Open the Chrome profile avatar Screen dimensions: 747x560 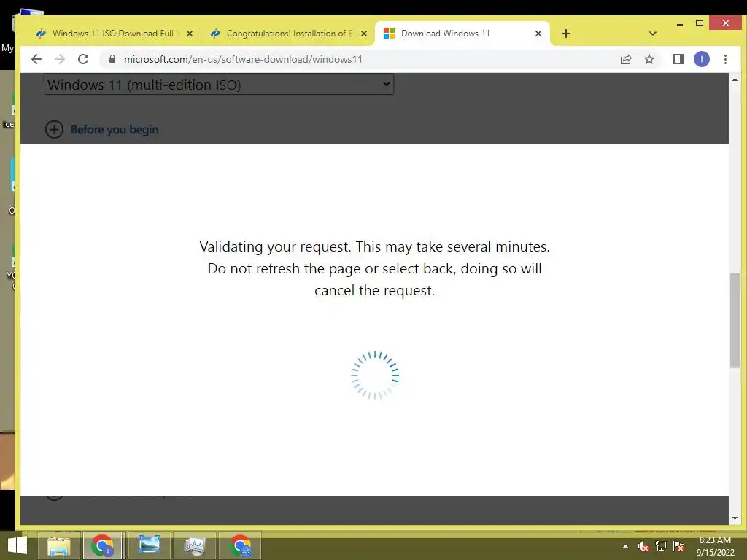click(701, 59)
